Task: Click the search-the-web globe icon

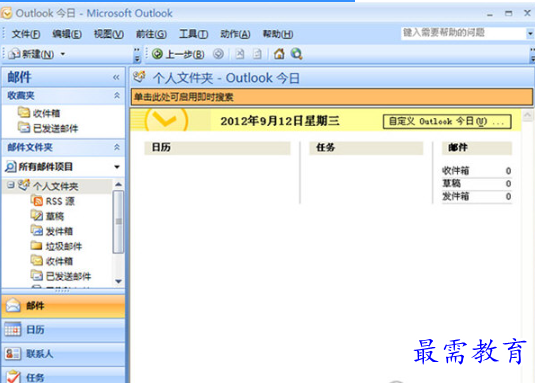Action: (x=297, y=54)
